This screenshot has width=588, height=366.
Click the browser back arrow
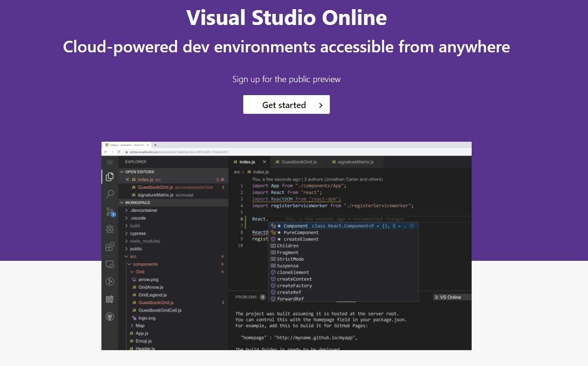[105, 151]
